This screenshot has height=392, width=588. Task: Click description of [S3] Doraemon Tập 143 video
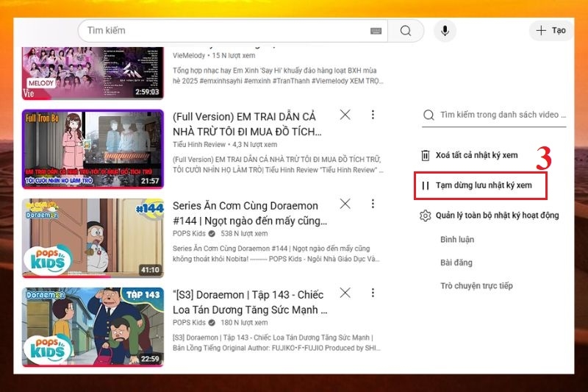tap(277, 343)
